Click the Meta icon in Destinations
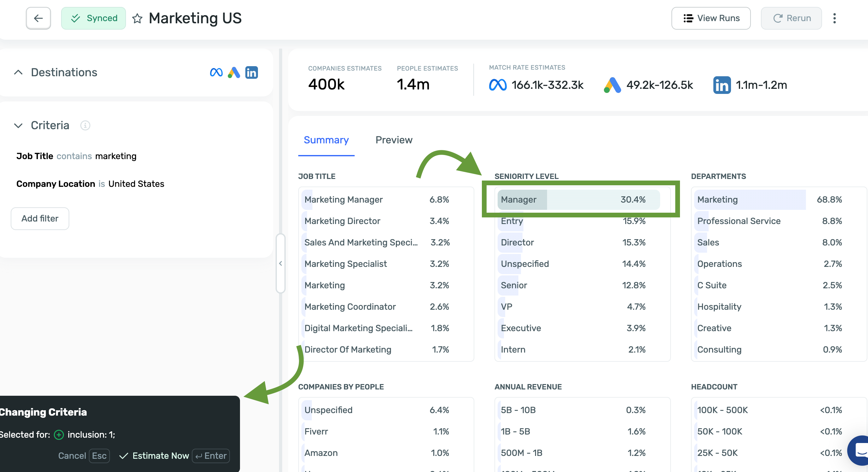Image resolution: width=868 pixels, height=472 pixels. coord(216,72)
